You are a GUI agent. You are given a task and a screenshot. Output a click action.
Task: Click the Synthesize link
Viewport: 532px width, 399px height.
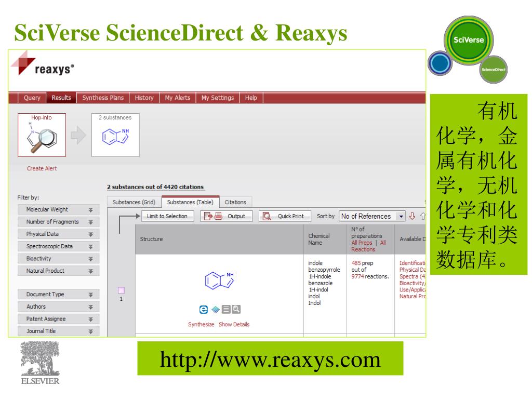[x=201, y=324]
